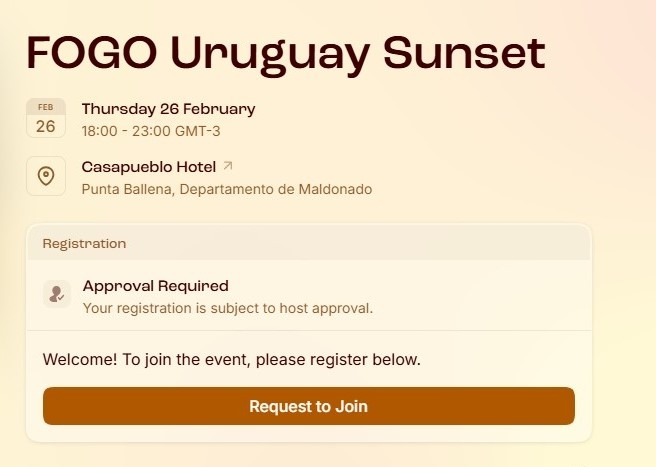Click the host approval notice text
This screenshot has width=656, height=467.
[x=227, y=308]
